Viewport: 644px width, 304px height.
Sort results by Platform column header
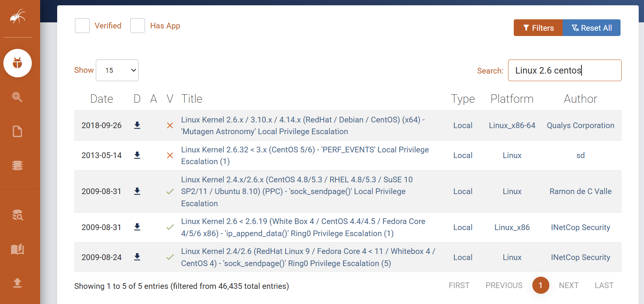click(511, 99)
